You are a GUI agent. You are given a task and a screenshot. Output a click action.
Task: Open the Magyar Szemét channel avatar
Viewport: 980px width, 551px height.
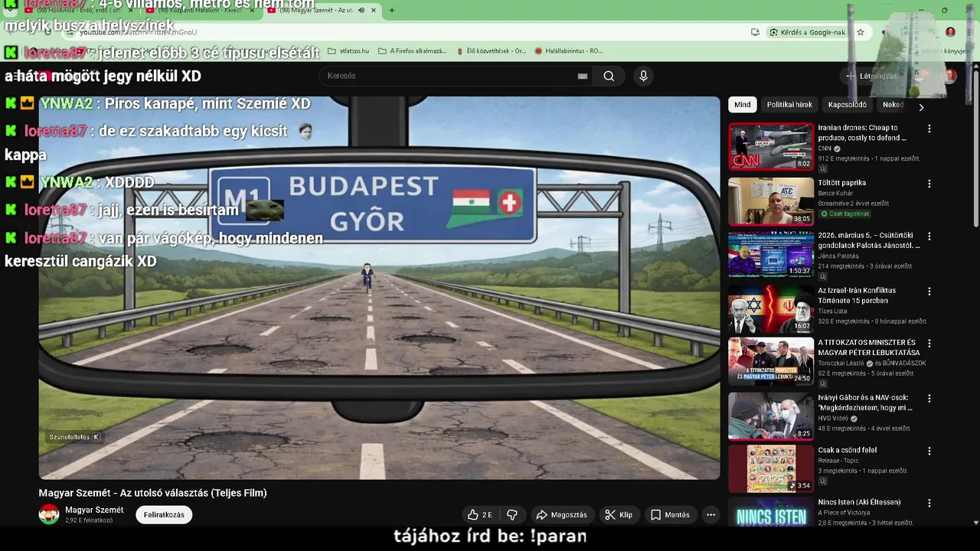(49, 514)
